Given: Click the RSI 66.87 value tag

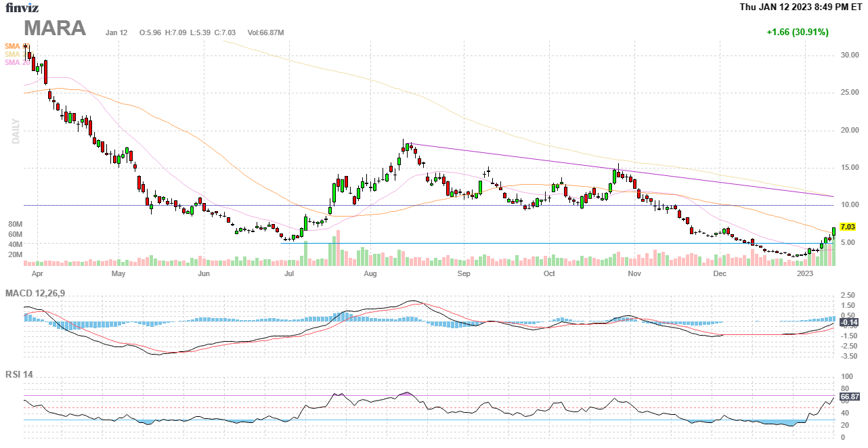Looking at the screenshot, I should point(849,397).
